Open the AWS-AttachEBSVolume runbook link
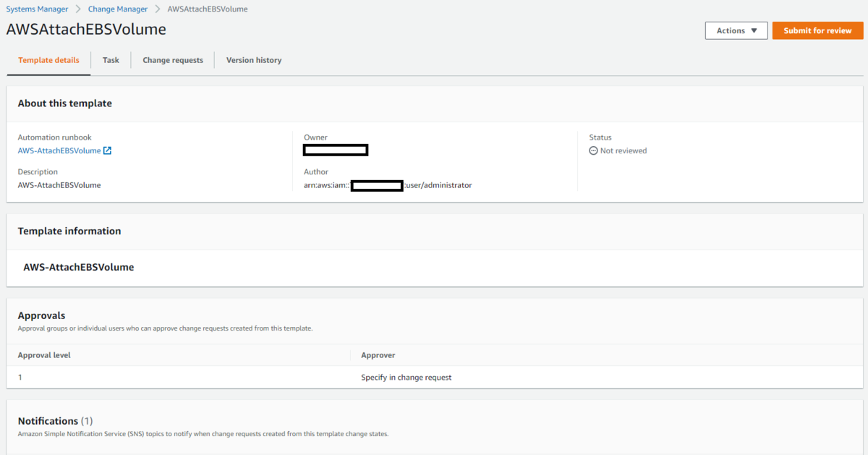This screenshot has height=455, width=868. (59, 150)
